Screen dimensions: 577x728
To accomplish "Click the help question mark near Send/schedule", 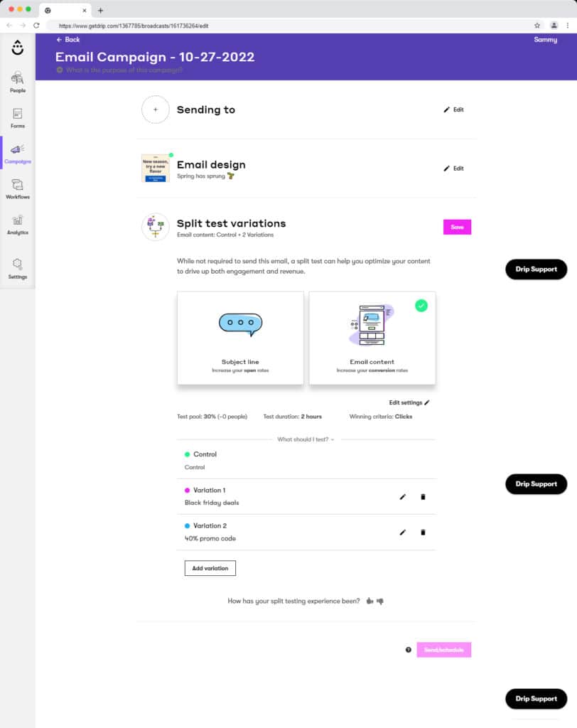I will [x=408, y=648].
